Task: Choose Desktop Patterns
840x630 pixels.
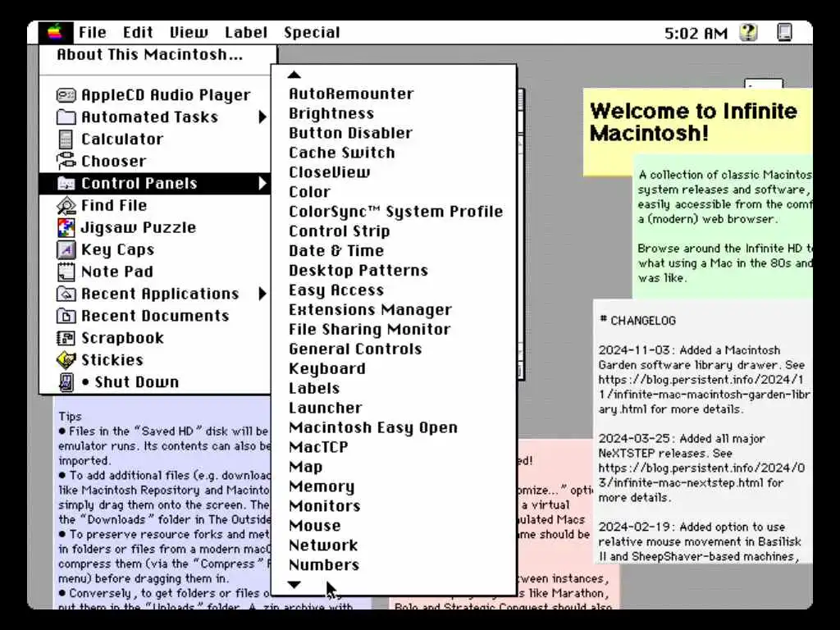Action: pos(358,271)
